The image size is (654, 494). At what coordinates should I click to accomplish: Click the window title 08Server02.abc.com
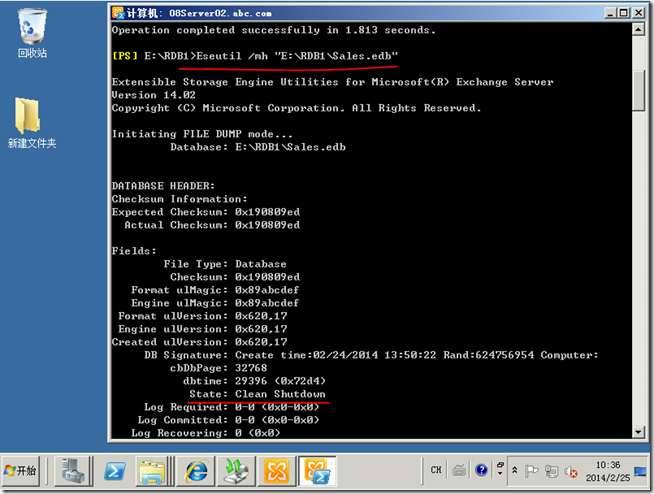pyautogui.click(x=220, y=13)
